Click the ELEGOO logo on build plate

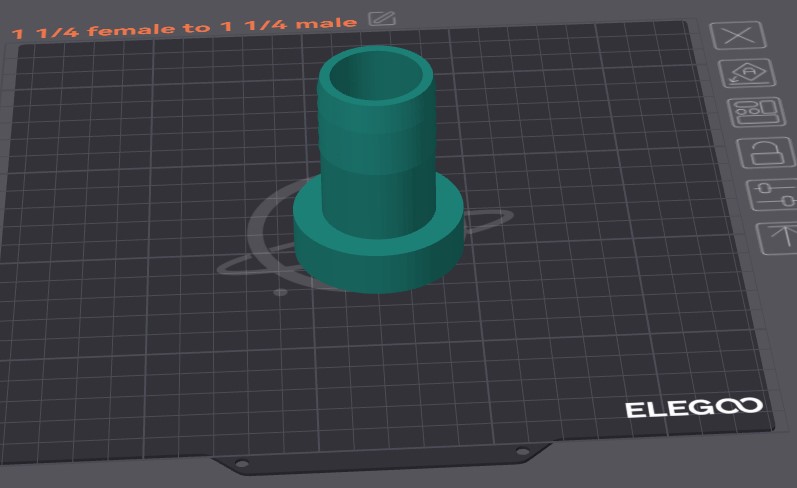pyautogui.click(x=694, y=408)
